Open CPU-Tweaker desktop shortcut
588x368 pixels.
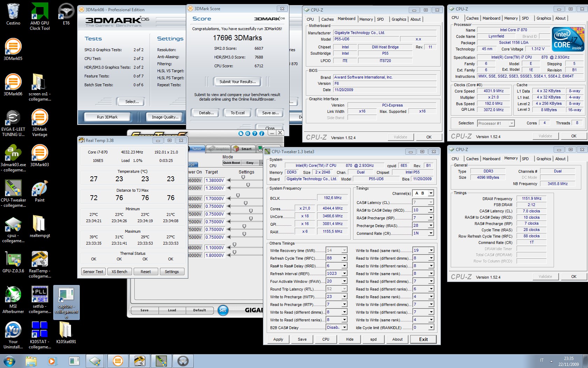(x=13, y=194)
